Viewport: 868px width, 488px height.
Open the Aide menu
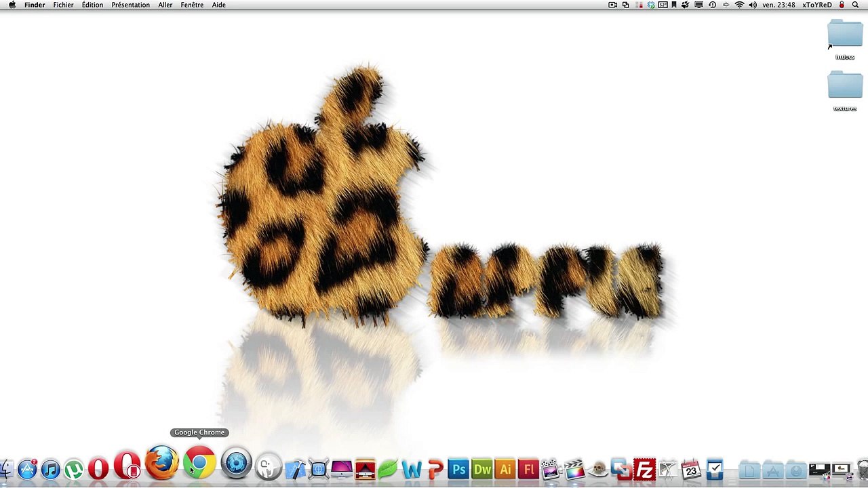tap(218, 5)
